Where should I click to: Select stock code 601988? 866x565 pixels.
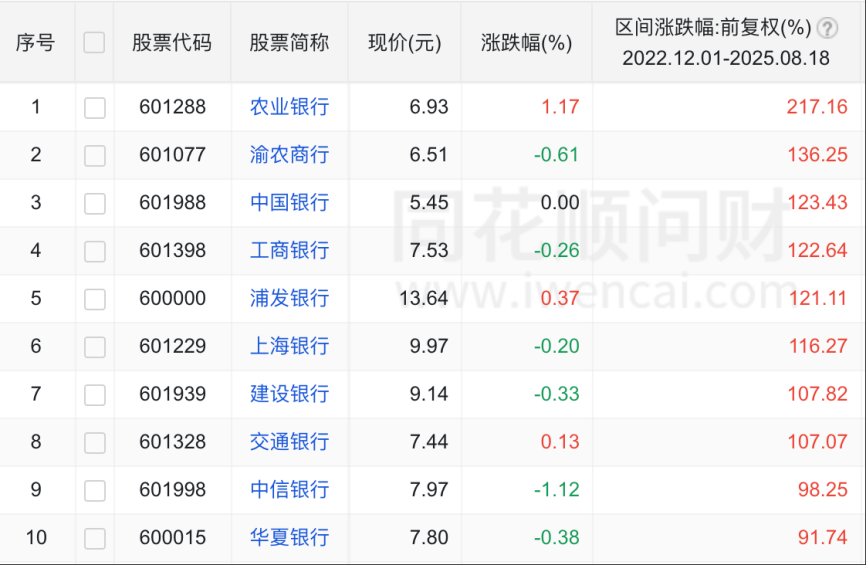pyautogui.click(x=172, y=202)
